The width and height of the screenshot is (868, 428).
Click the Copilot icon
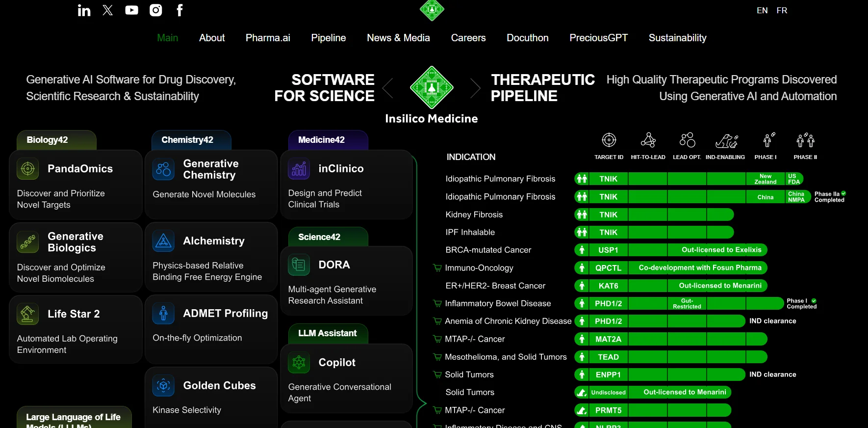tap(299, 363)
